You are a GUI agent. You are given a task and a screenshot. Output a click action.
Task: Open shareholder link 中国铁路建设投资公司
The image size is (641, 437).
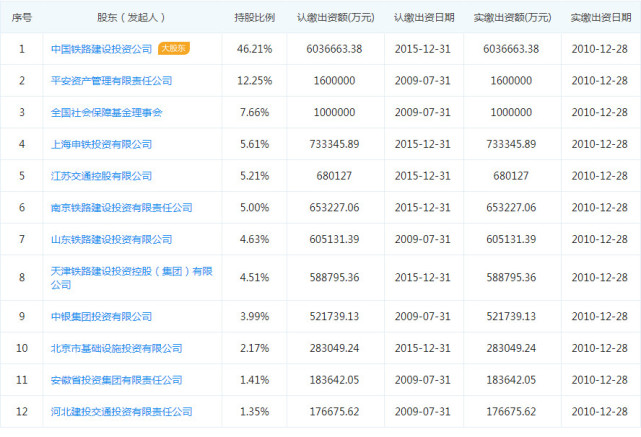pyautogui.click(x=101, y=49)
